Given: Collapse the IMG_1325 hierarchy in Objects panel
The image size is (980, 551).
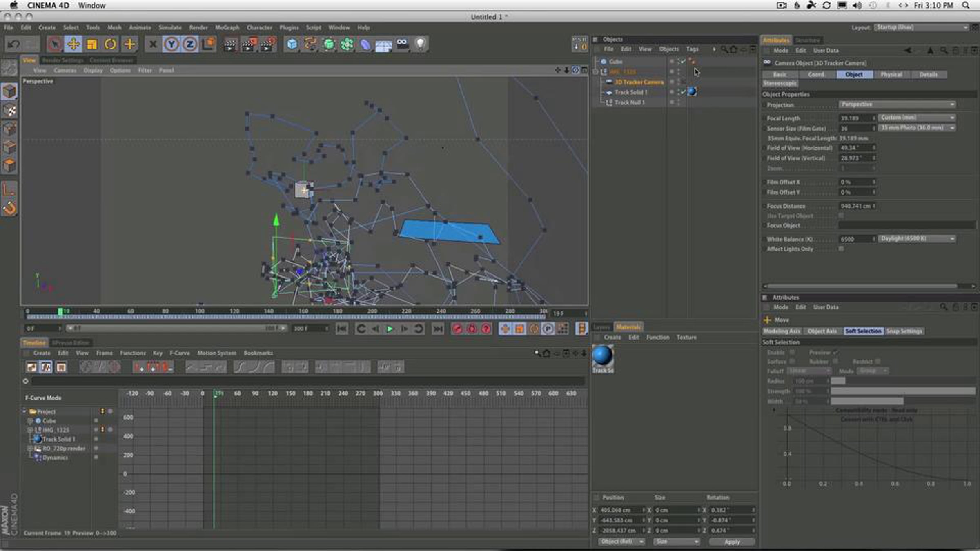Looking at the screenshot, I should click(x=596, y=72).
